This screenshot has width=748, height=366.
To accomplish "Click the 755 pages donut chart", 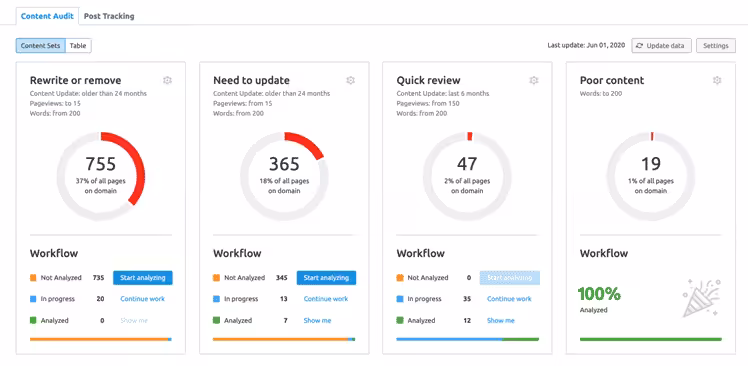I will tap(101, 176).
